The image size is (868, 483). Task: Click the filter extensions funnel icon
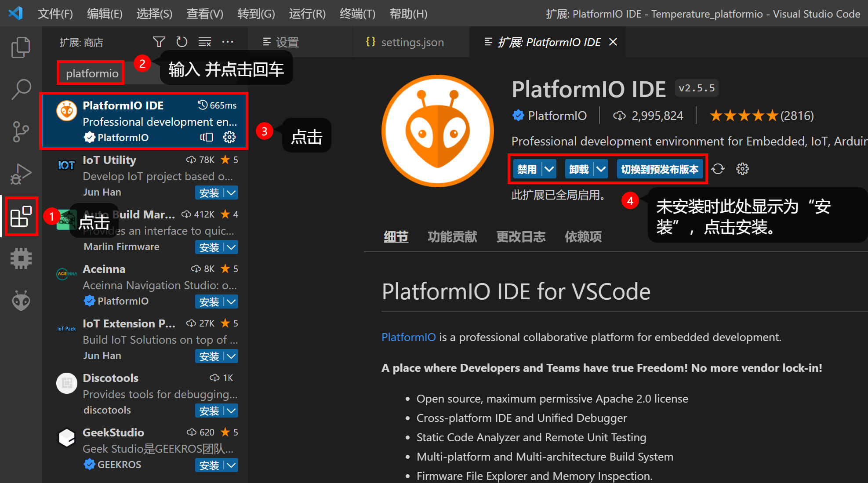point(159,42)
